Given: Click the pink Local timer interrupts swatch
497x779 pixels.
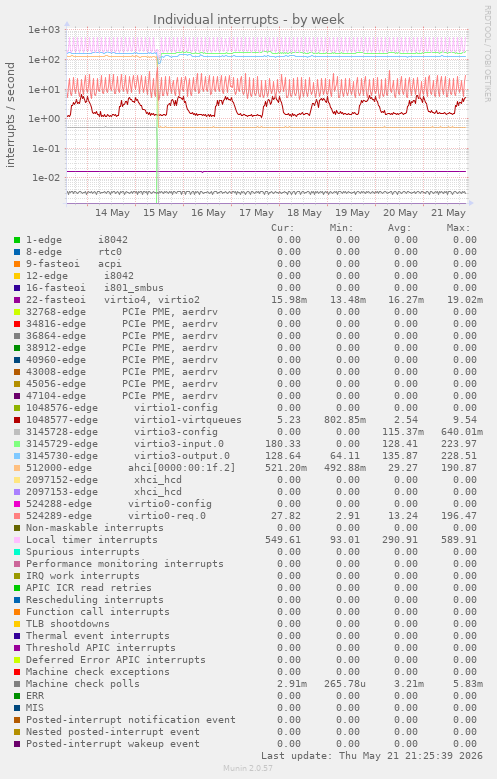Looking at the screenshot, I should pyautogui.click(x=17, y=541).
